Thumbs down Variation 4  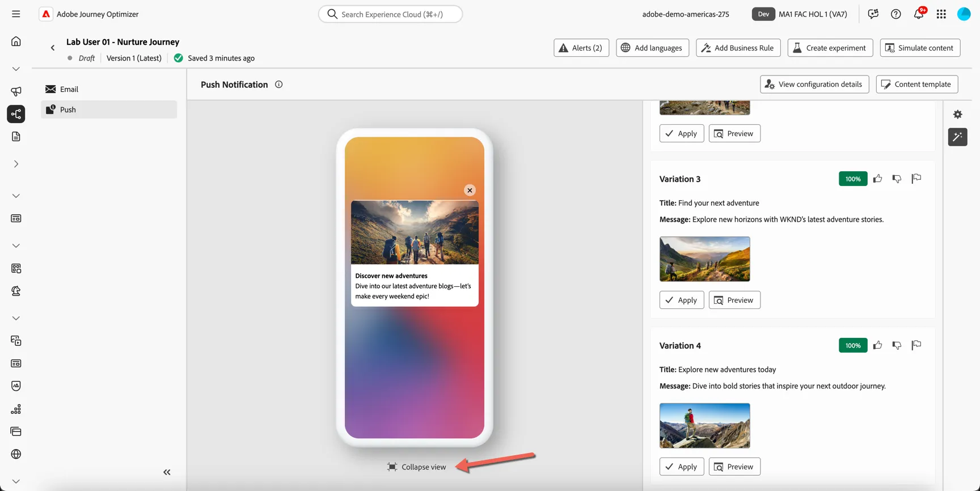coord(897,345)
